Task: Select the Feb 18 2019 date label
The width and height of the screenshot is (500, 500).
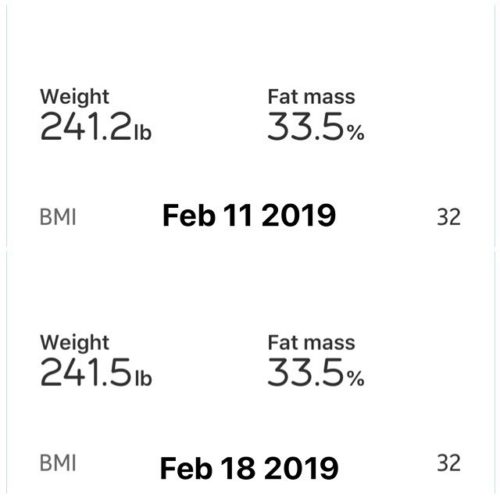Action: click(249, 468)
